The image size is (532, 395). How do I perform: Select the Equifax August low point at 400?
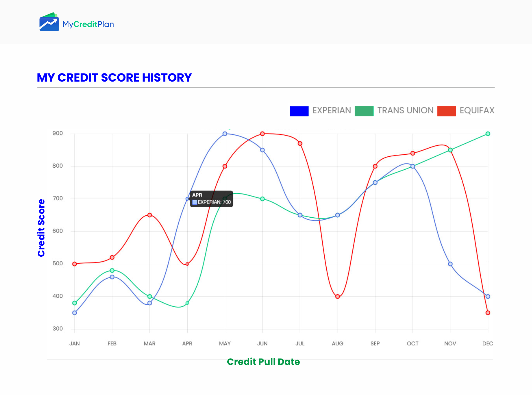[338, 297]
